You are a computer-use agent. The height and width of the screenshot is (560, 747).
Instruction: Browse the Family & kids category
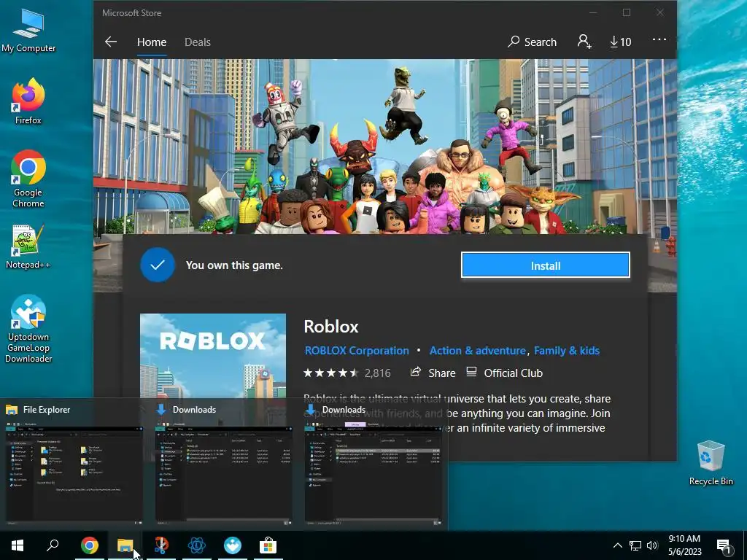(x=566, y=351)
